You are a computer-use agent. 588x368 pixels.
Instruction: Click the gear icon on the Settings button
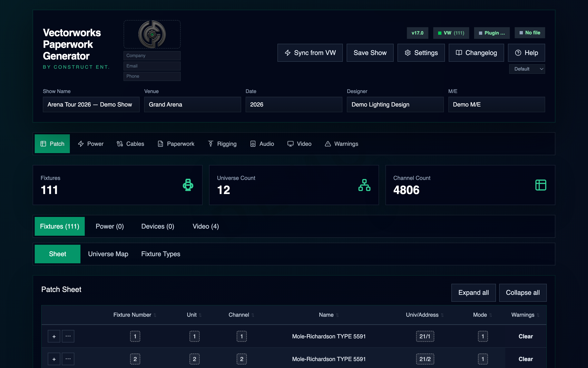(x=408, y=53)
